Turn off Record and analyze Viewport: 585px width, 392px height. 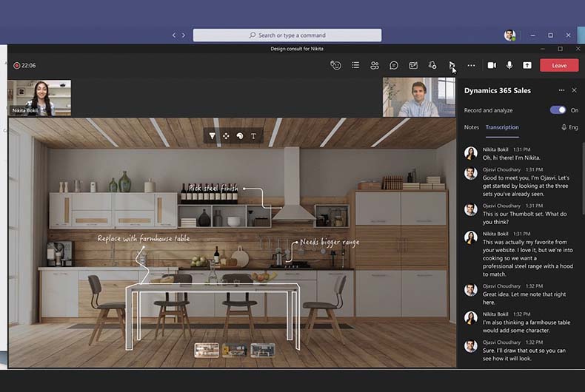pyautogui.click(x=558, y=110)
